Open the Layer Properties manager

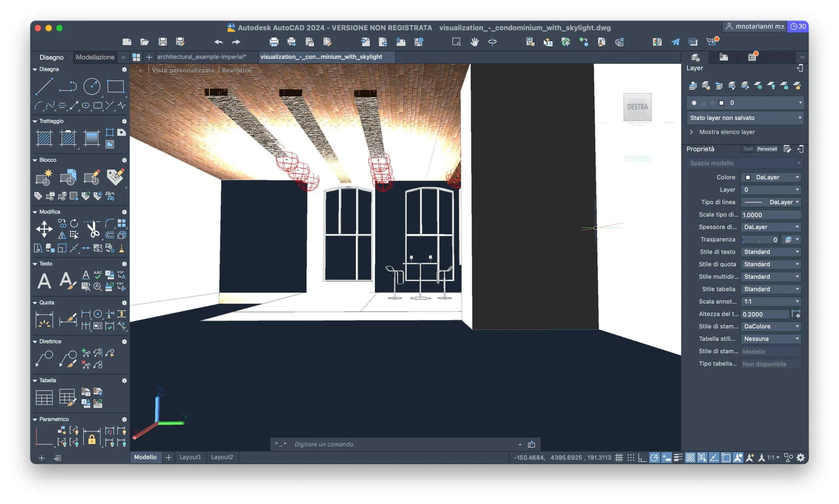point(693,85)
